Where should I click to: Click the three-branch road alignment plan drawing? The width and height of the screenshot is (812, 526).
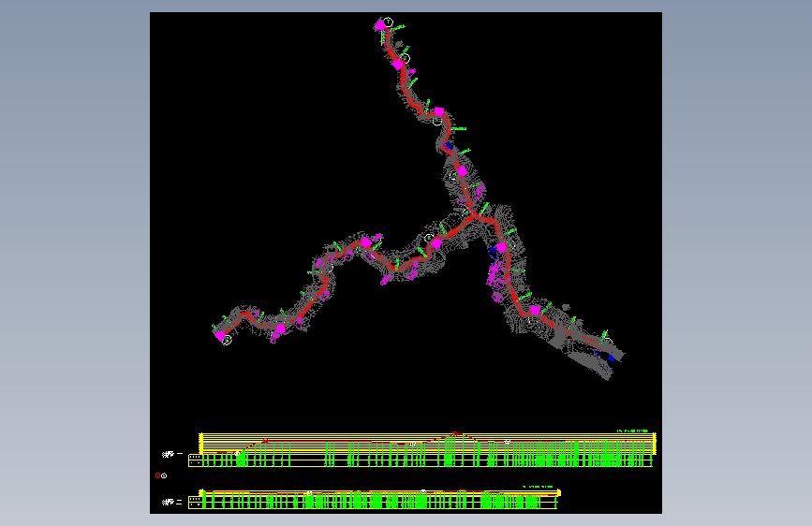coord(419,198)
